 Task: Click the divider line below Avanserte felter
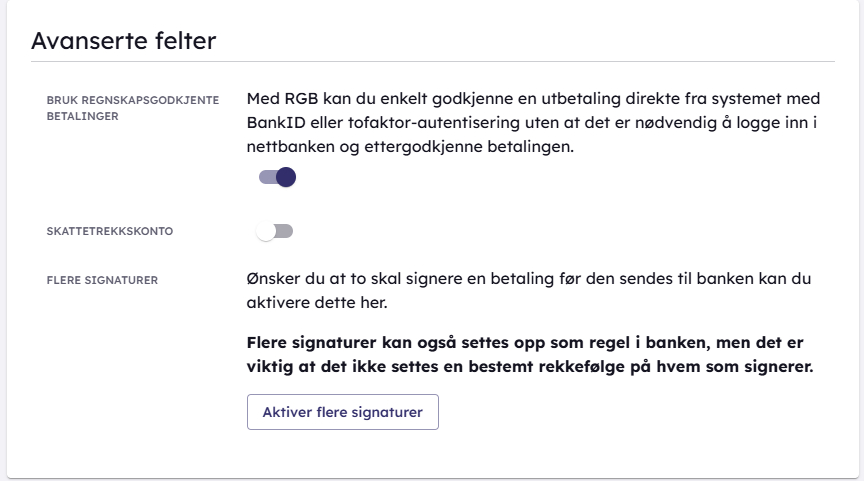point(432,62)
